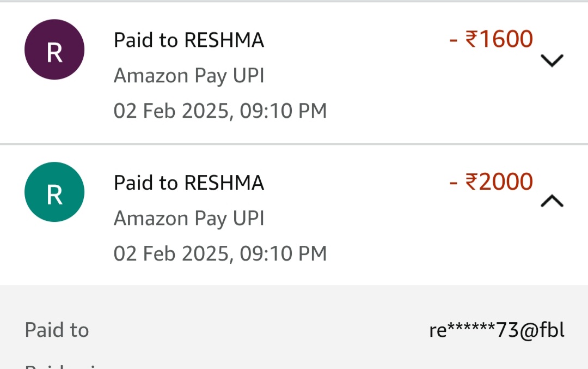The image size is (588, 369).
Task: Select the masked UPI ID re******73@fbl
Action: click(497, 330)
